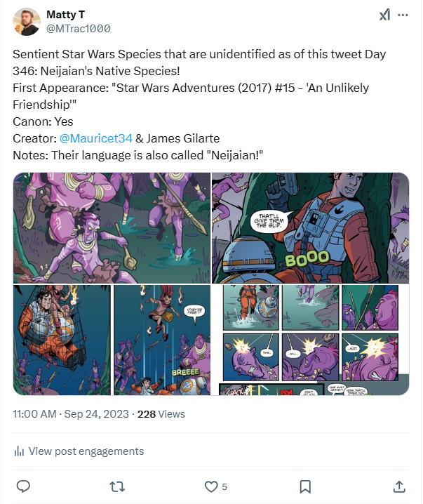Image resolution: width=423 pixels, height=504 pixels.
Task: Open Matty T's profile avatar
Action: point(27,21)
